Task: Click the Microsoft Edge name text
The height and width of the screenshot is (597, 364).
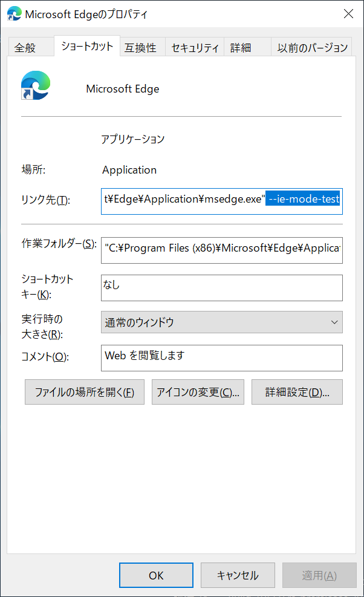Action: click(x=123, y=89)
